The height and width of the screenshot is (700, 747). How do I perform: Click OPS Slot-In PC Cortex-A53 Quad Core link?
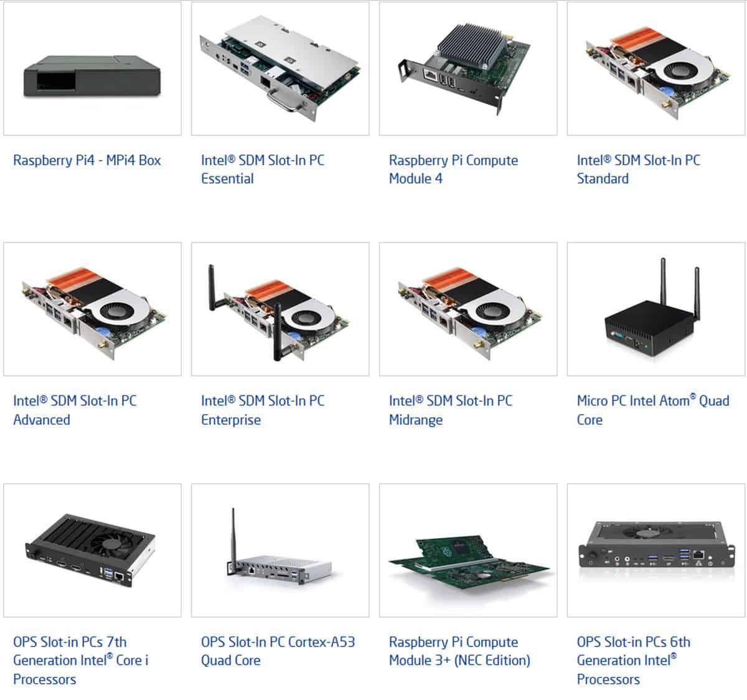278,651
